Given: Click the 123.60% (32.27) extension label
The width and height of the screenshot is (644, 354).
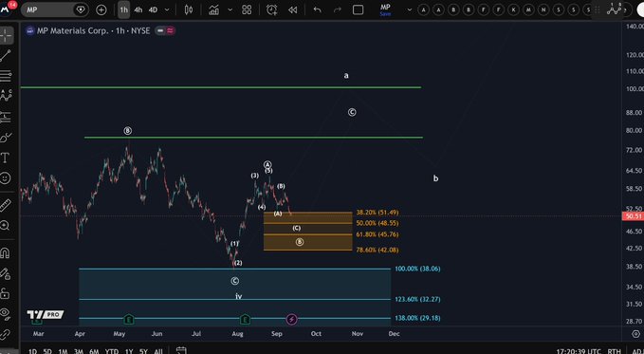Looking at the screenshot, I should click(417, 299).
